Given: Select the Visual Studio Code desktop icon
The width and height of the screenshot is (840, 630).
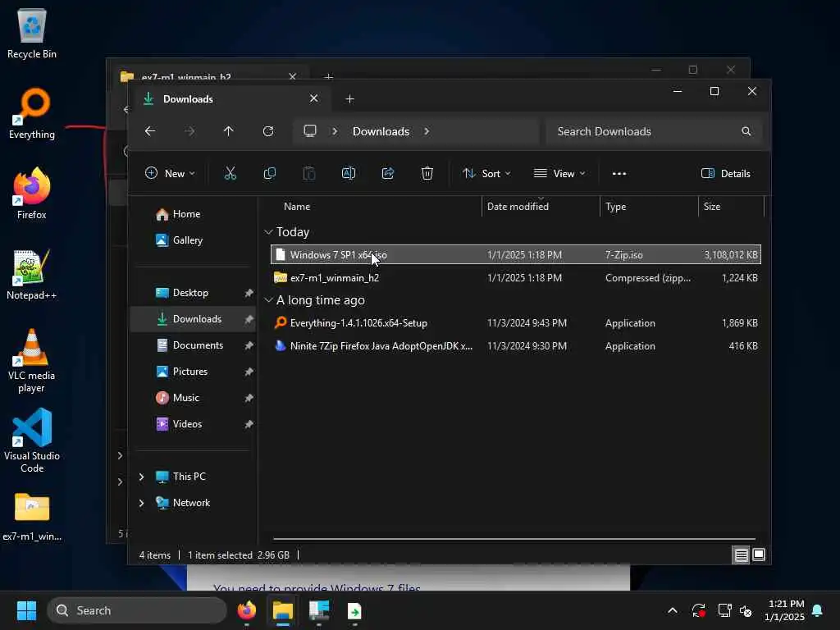Looking at the screenshot, I should pos(32,441).
